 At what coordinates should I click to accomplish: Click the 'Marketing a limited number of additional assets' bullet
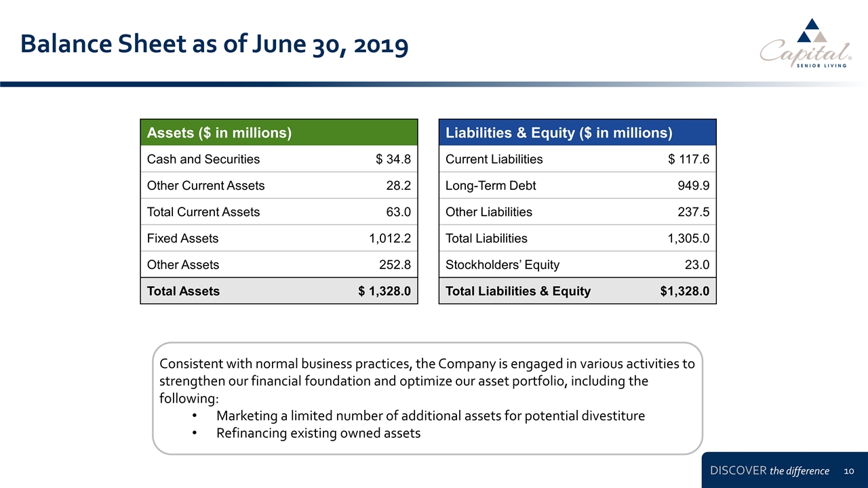[431, 415]
